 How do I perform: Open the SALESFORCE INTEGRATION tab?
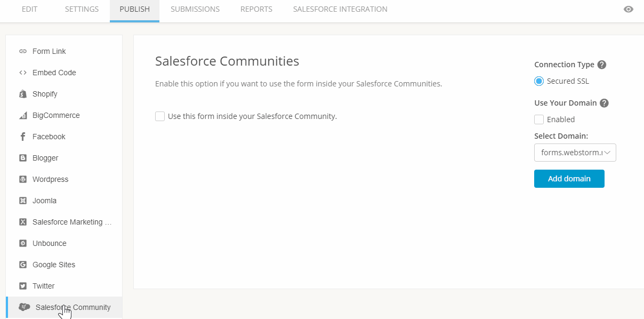pos(340,9)
